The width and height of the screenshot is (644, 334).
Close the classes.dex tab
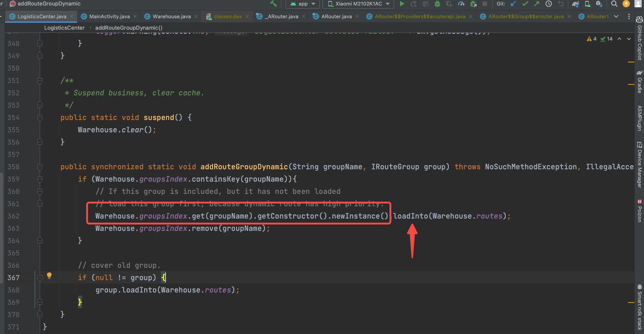pos(248,16)
